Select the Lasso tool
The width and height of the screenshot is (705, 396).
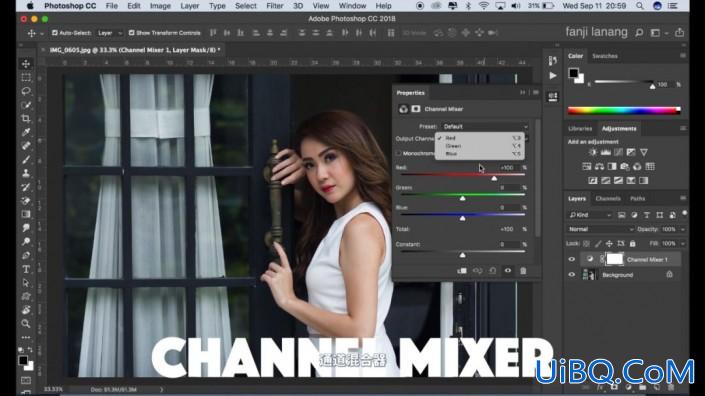tap(26, 91)
